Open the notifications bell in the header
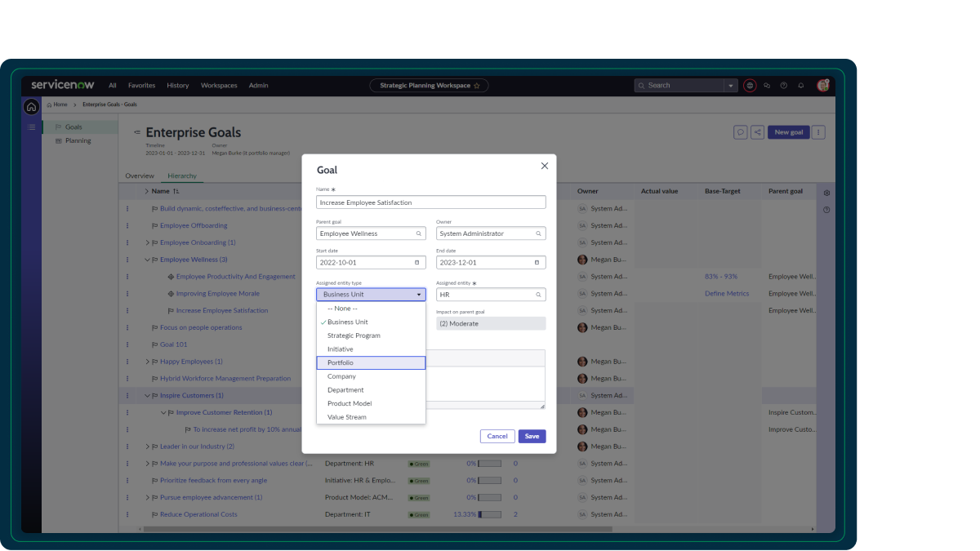The image size is (980, 551). pos(800,86)
